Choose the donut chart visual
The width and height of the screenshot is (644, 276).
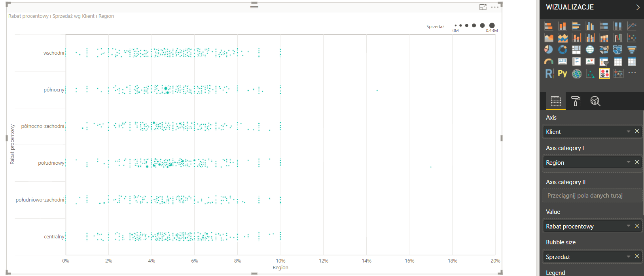[563, 49]
